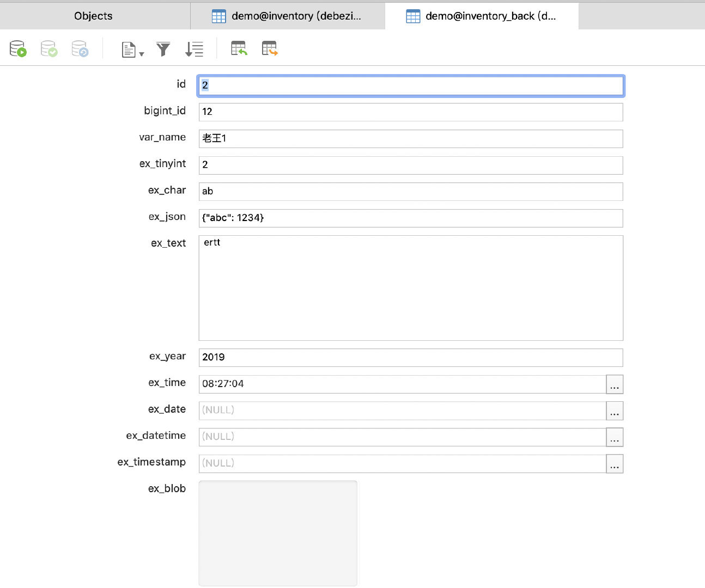The height and width of the screenshot is (588, 705).
Task: Click the ex_blob preview box
Action: tap(278, 533)
